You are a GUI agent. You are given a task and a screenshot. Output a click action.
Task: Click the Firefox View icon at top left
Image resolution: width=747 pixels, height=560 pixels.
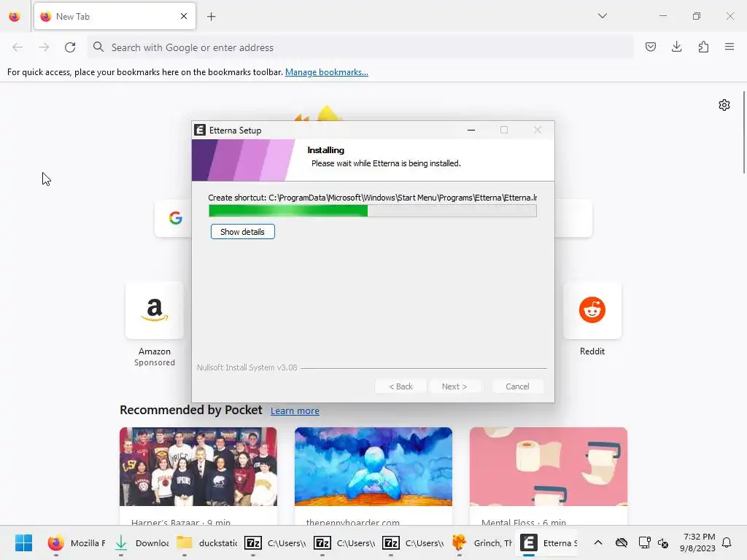pos(15,17)
